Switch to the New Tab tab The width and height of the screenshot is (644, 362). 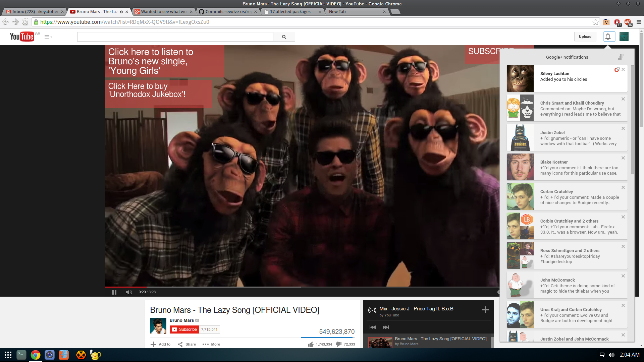pos(357,11)
